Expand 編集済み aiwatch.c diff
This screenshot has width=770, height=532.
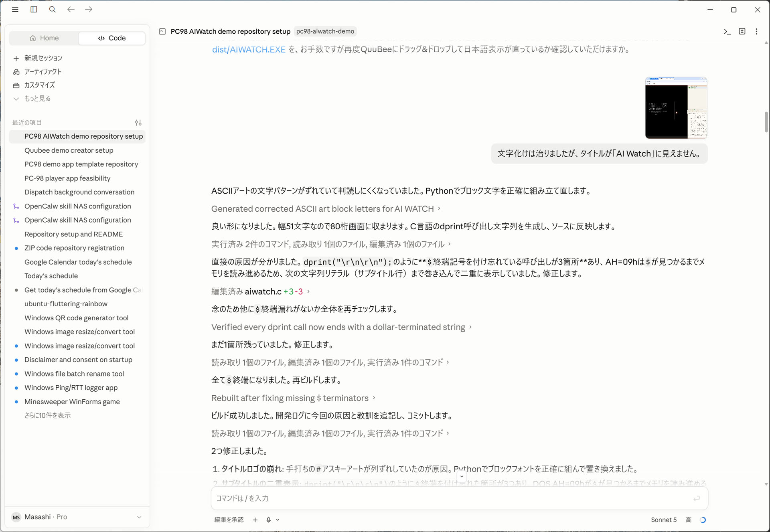[260, 291]
